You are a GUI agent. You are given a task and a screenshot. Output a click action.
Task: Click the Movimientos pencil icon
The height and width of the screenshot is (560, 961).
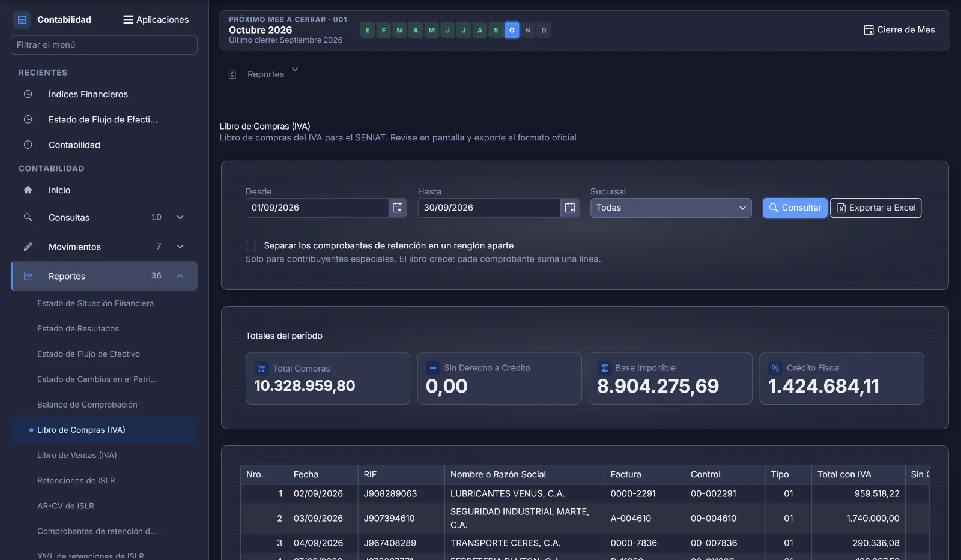(x=28, y=247)
